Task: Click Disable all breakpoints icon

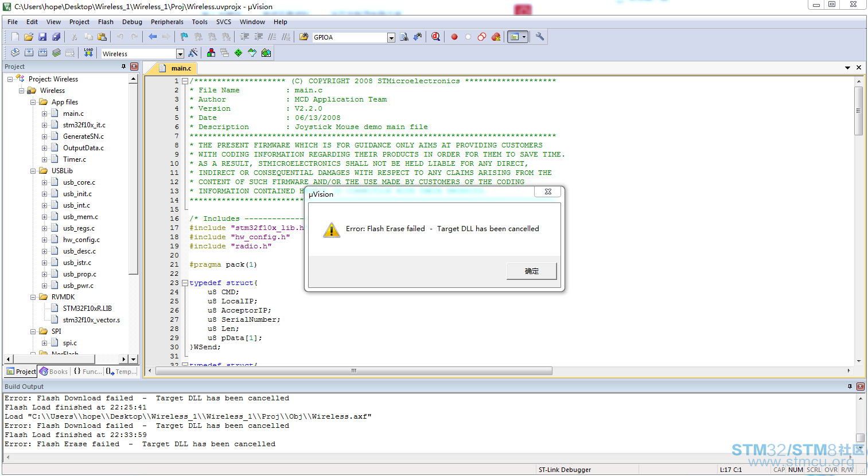Action: 482,37
